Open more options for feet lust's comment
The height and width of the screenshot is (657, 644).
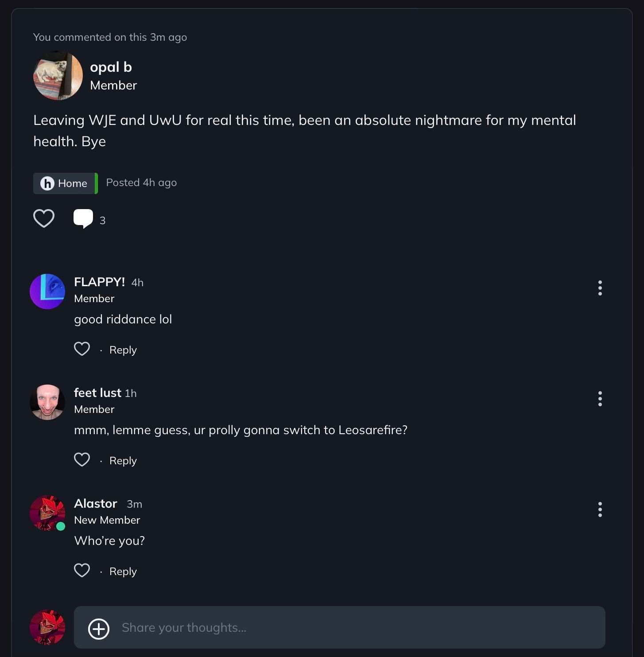pyautogui.click(x=600, y=399)
